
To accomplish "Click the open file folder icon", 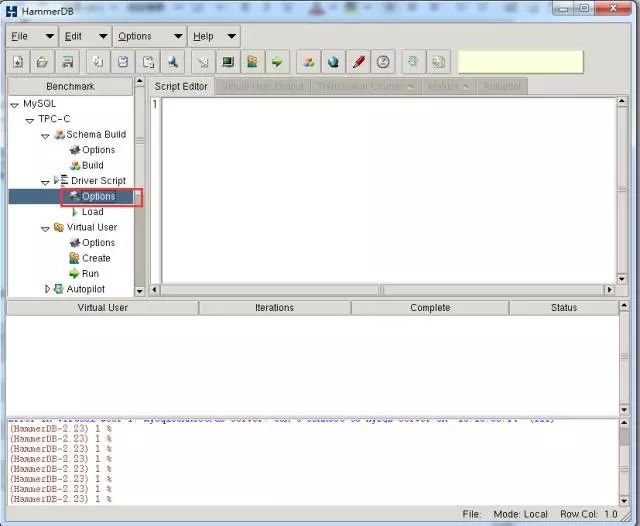I will tap(42, 62).
